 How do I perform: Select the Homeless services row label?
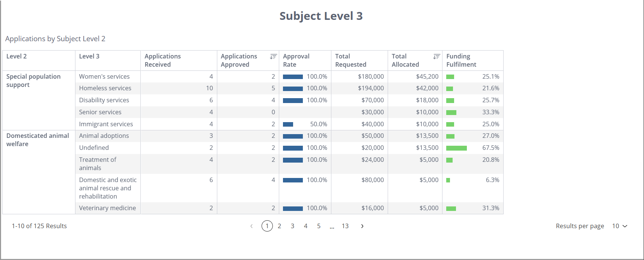105,88
